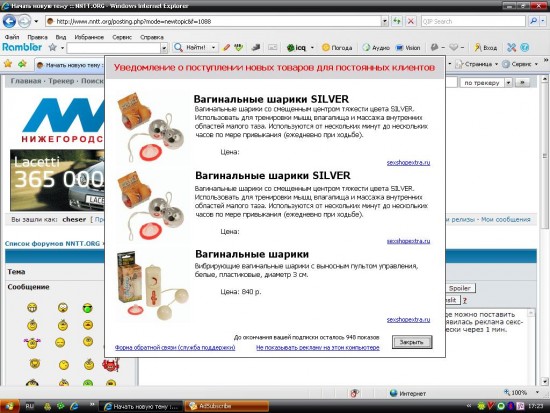Click the yellow Favorites star icon

click(8, 64)
